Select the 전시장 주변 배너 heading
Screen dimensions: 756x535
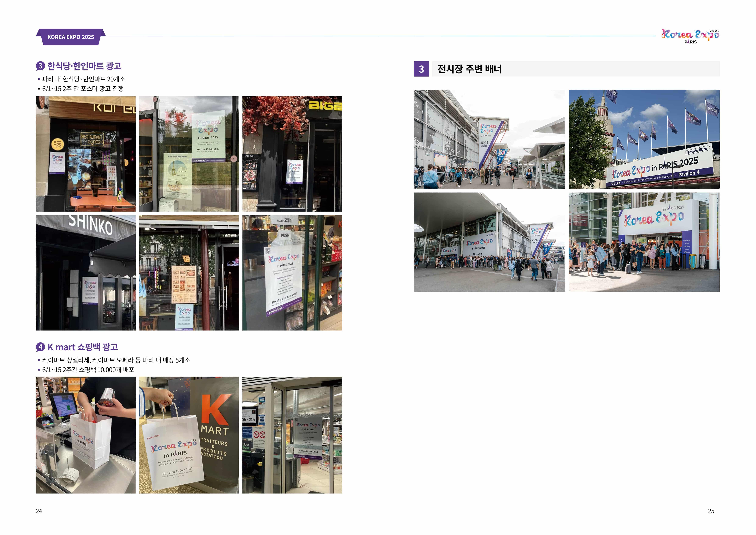(x=469, y=69)
